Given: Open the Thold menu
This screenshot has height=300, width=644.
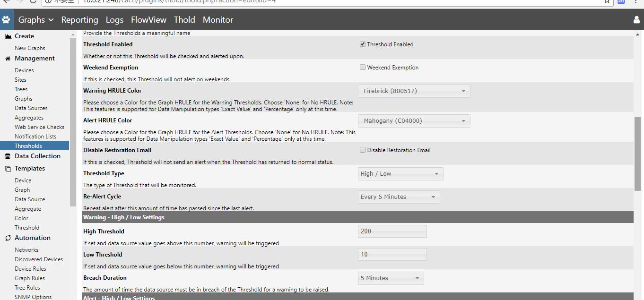Looking at the screenshot, I should 184,19.
